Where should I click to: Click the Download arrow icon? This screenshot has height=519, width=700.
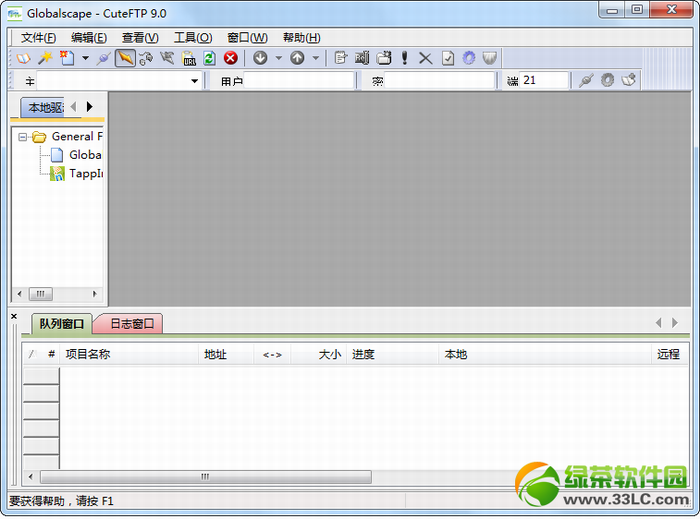click(x=260, y=58)
